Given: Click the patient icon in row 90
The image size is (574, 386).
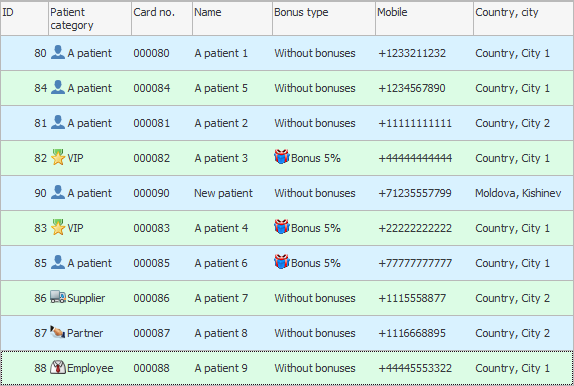Looking at the screenshot, I should (58, 192).
